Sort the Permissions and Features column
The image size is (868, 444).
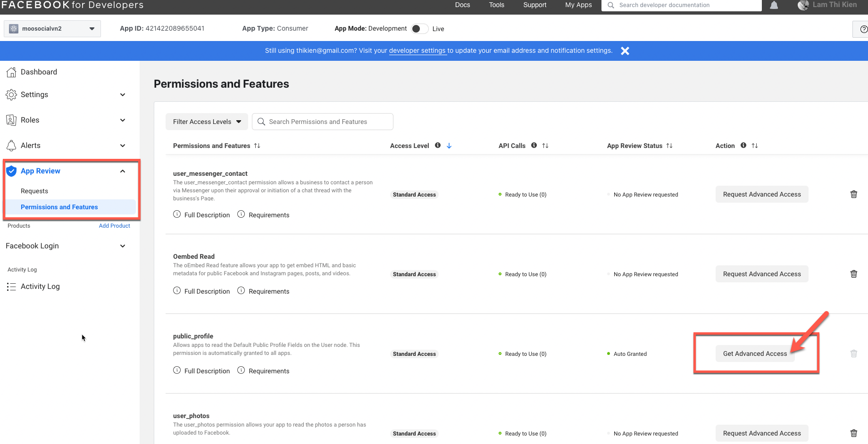click(257, 146)
